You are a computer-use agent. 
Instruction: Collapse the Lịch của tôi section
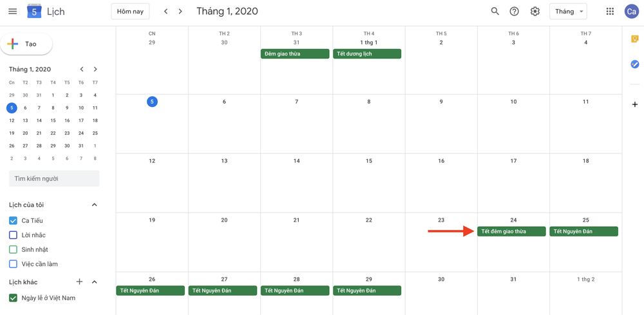[94, 205]
